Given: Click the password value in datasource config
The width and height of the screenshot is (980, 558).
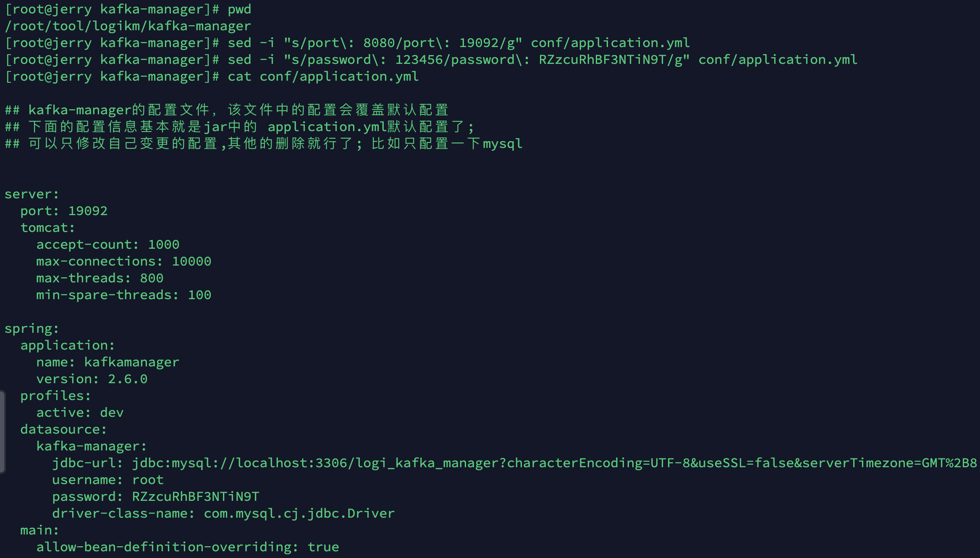Looking at the screenshot, I should [x=196, y=497].
